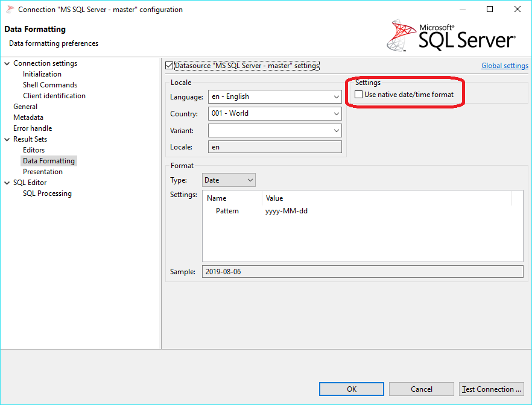Open the Global settings link
The image size is (532, 405).
pos(504,65)
